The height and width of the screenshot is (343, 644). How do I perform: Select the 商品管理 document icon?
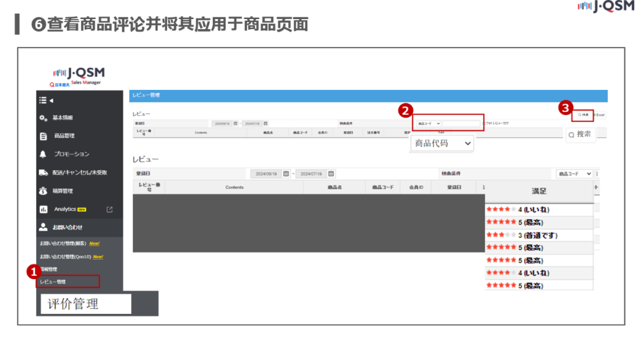[44, 136]
